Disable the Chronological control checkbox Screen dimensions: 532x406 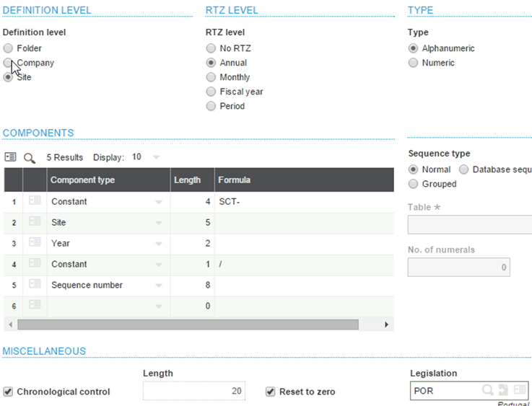[8, 392]
